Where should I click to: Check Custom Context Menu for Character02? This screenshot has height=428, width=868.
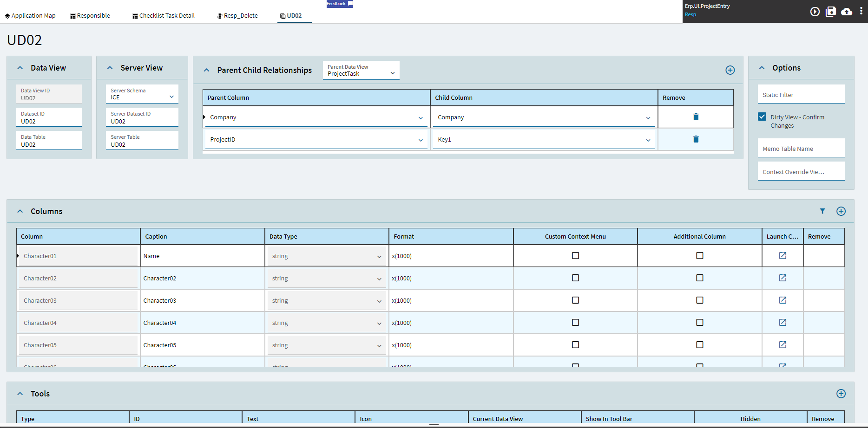point(575,278)
